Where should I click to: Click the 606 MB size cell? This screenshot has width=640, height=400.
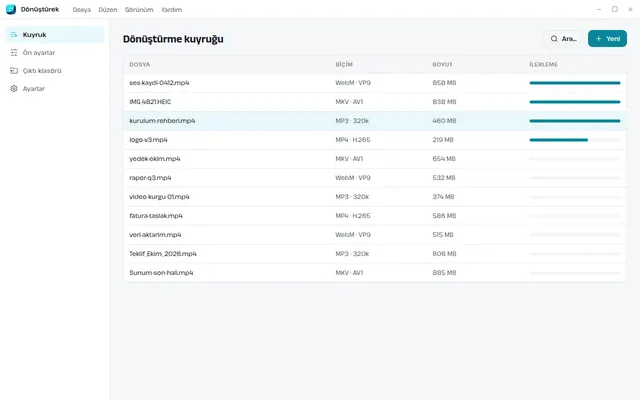[444, 253]
